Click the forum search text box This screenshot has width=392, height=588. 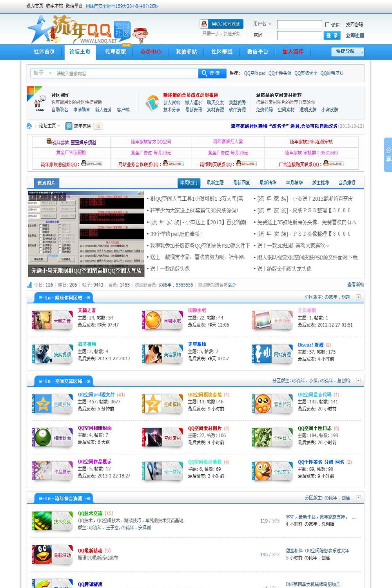point(126,73)
